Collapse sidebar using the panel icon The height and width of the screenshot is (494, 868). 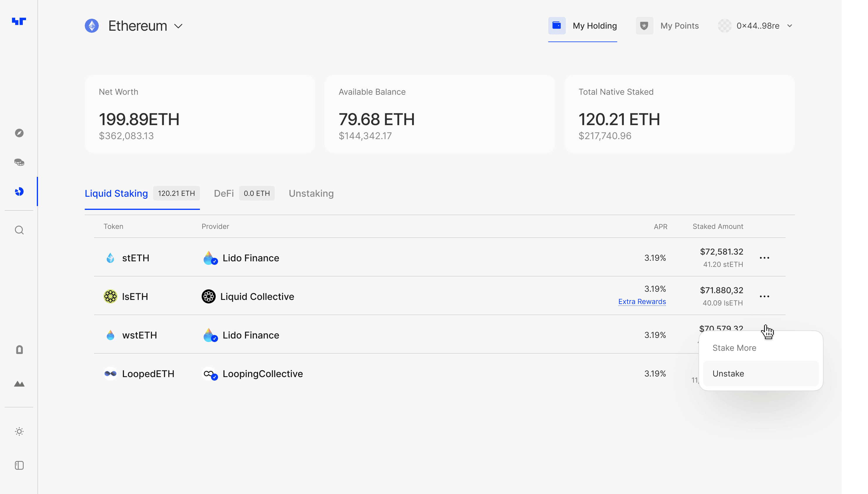19,465
